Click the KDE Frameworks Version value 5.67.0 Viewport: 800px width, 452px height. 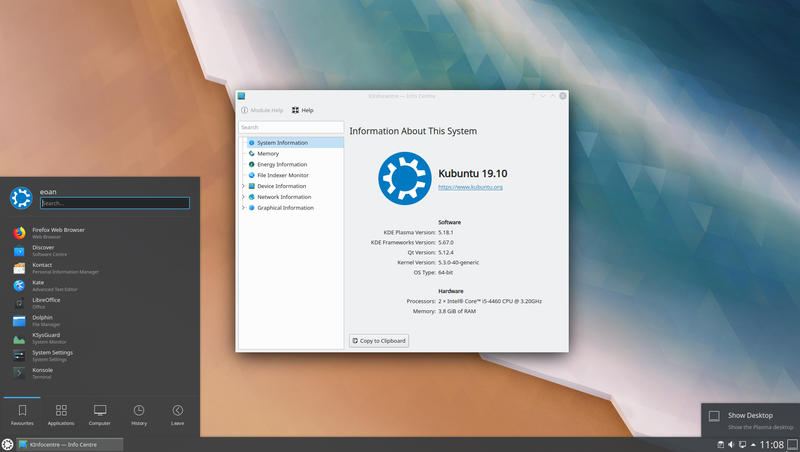pyautogui.click(x=446, y=243)
